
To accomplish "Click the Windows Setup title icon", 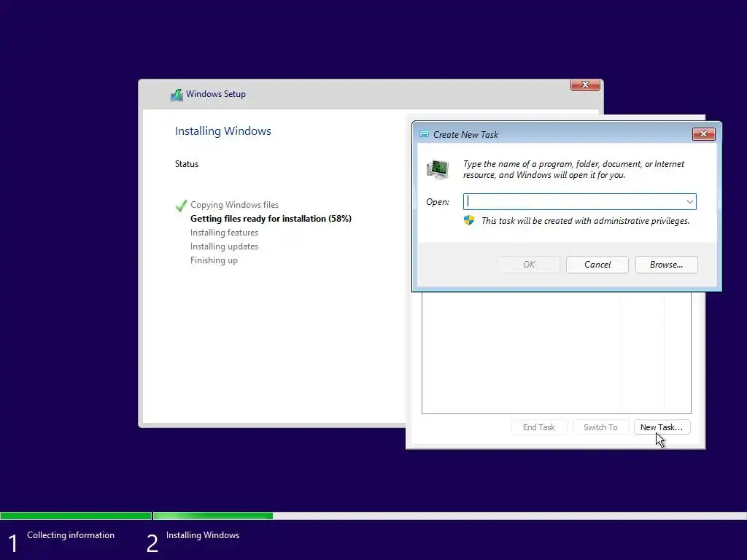I will [x=177, y=94].
